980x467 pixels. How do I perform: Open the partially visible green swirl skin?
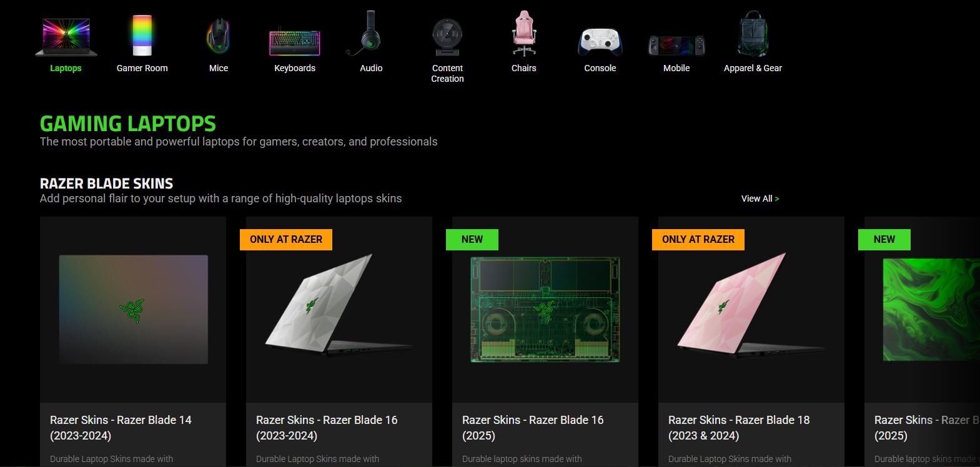coord(929,309)
